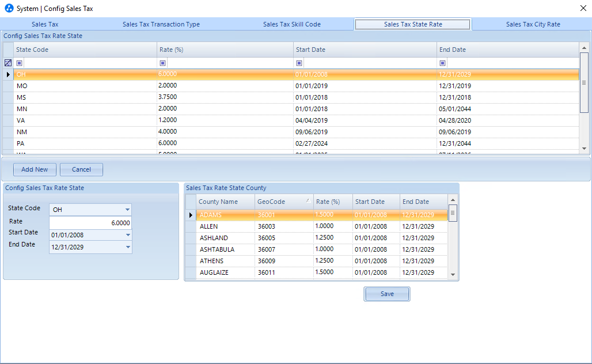This screenshot has height=364, width=592.
Task: Select the MO state row
Action: point(297,86)
